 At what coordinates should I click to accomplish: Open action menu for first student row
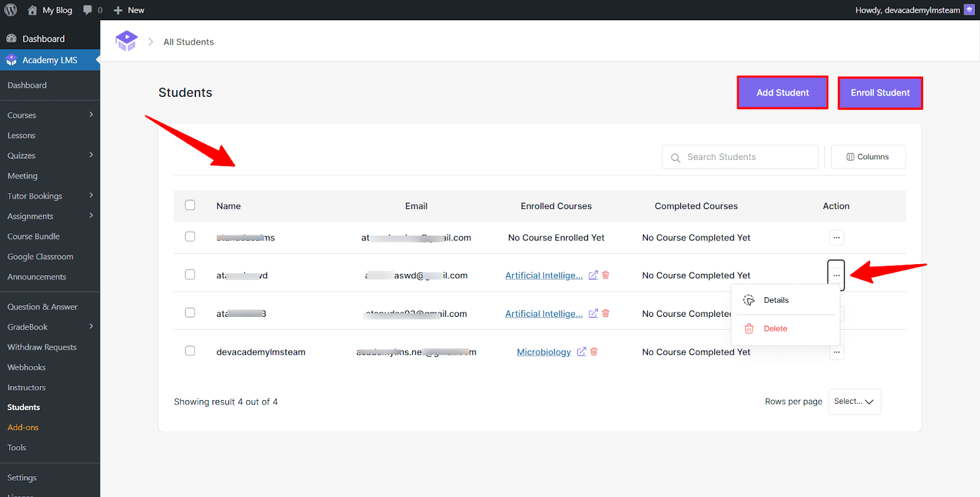[x=836, y=238]
